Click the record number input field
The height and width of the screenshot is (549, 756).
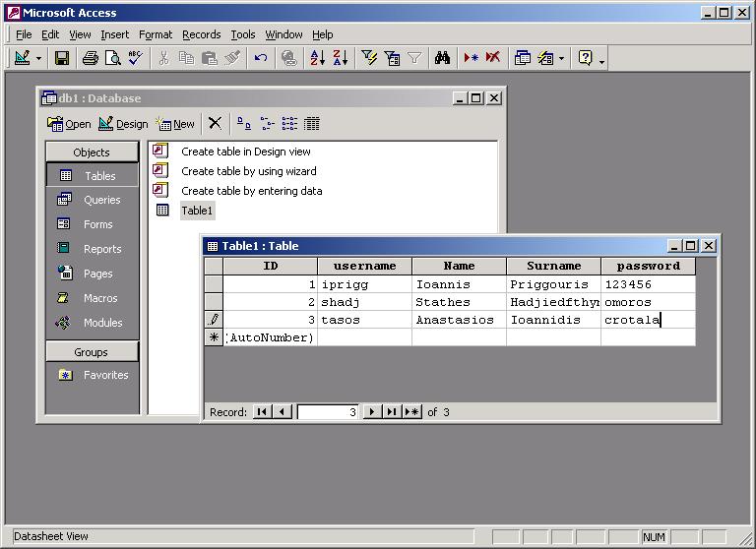(x=328, y=412)
